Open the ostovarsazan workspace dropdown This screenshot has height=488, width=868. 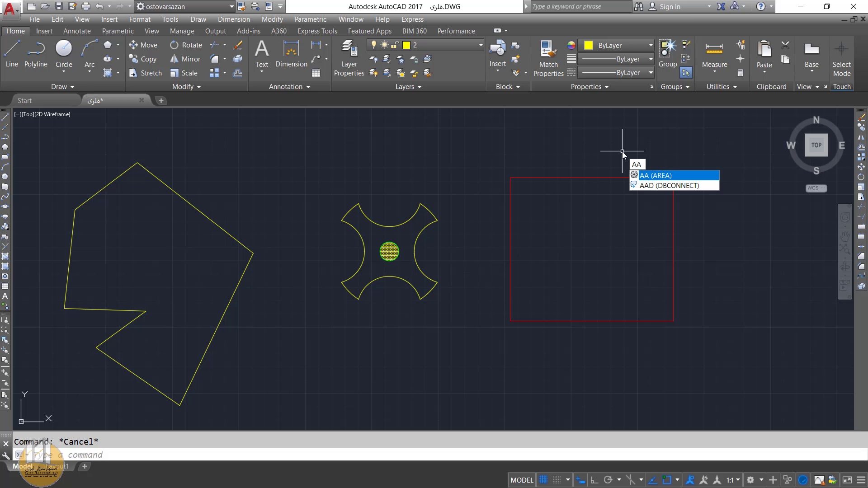[x=231, y=6]
